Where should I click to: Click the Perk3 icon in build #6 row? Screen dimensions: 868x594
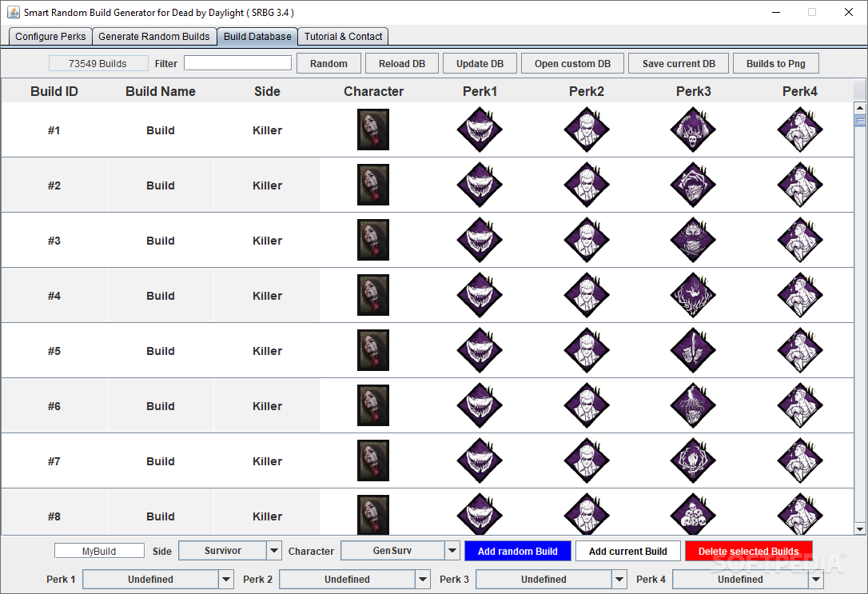point(693,405)
